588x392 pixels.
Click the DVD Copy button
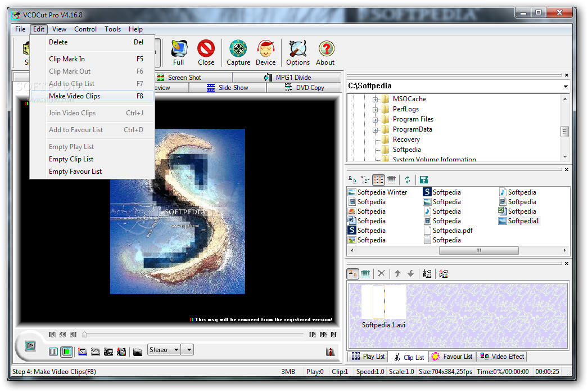[304, 87]
